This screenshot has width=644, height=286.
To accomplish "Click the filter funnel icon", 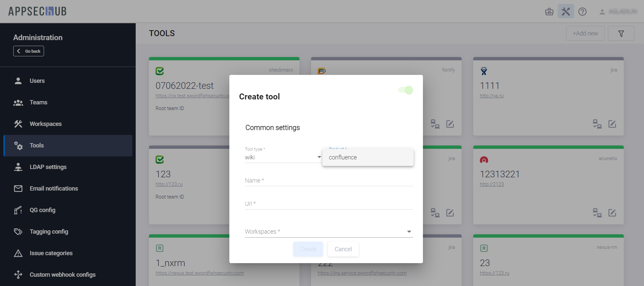I will click(621, 33).
